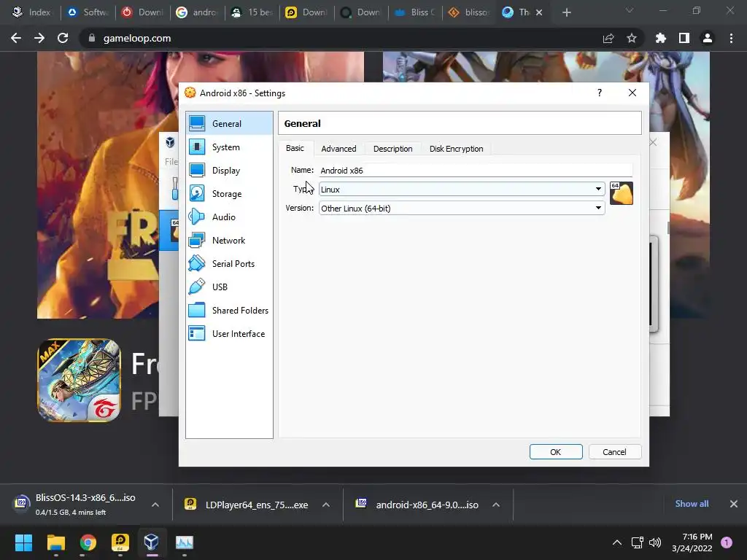Confirm settings with the OK button
This screenshot has height=560, width=747.
[556, 452]
